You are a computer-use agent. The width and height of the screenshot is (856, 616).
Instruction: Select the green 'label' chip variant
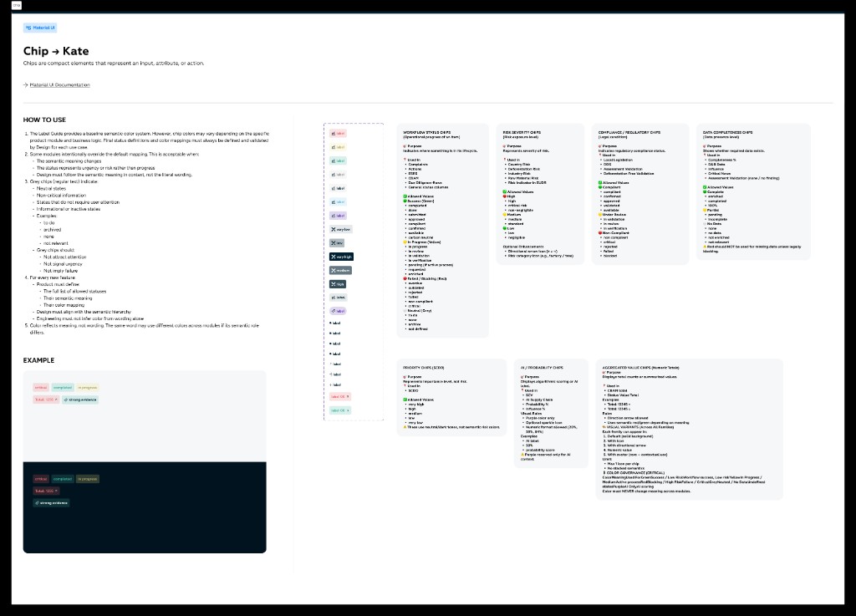tap(338, 161)
